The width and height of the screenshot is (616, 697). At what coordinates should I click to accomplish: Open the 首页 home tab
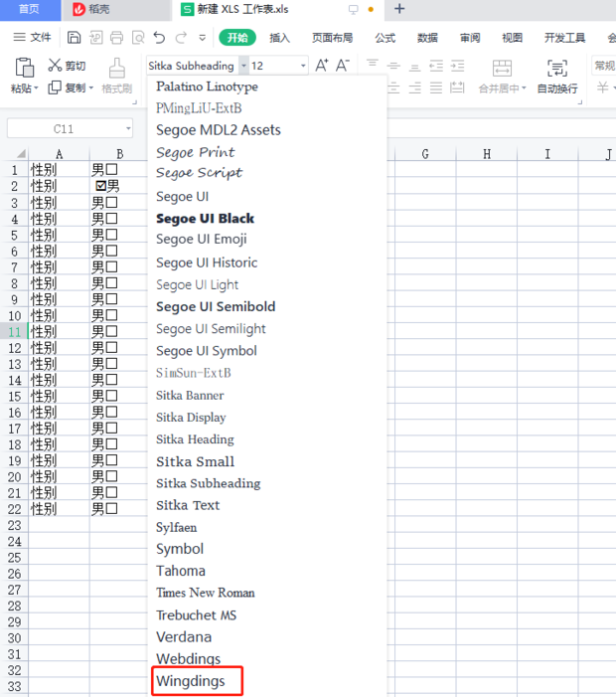click(30, 10)
